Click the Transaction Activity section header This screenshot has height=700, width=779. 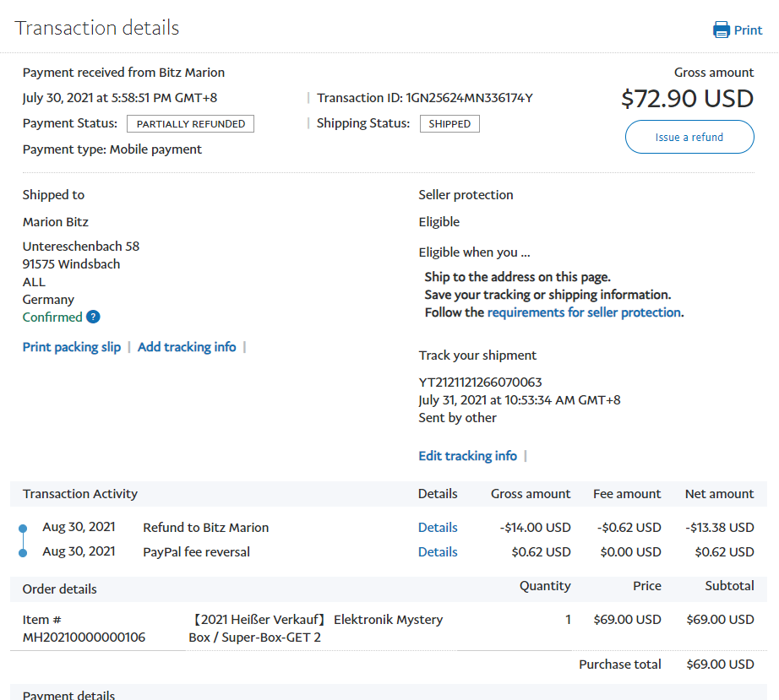click(x=80, y=494)
